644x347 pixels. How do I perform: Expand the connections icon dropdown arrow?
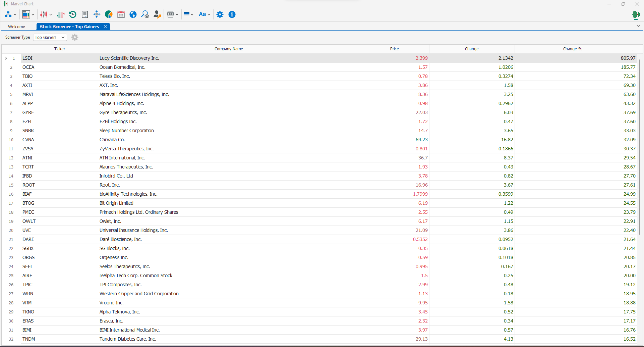15,15
